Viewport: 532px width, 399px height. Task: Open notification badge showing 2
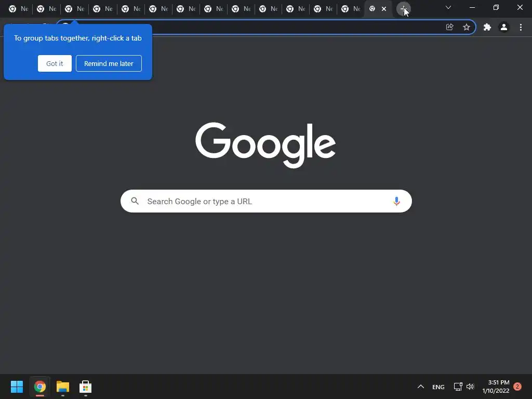tap(517, 387)
